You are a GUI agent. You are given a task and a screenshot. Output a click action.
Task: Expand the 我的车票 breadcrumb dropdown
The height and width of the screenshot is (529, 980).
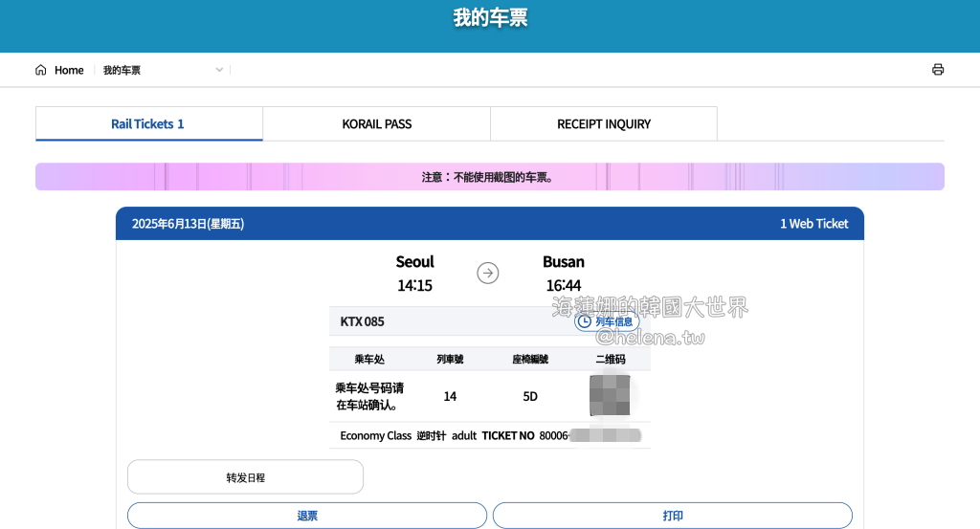click(x=219, y=70)
